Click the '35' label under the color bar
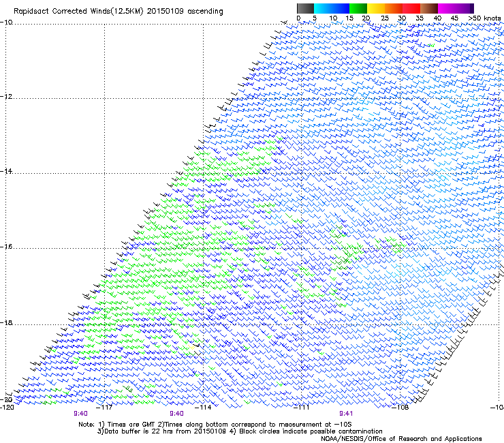This screenshot has height=443, width=504. (x=420, y=18)
